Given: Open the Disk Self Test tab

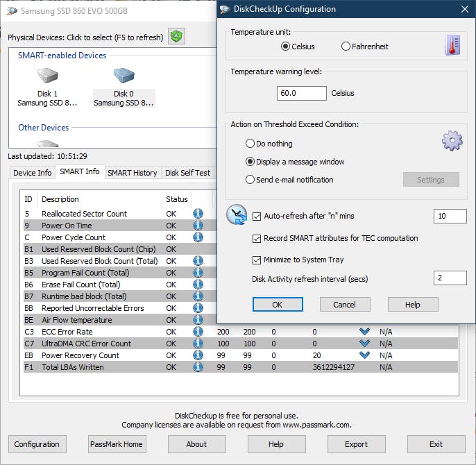Looking at the screenshot, I should pyautogui.click(x=187, y=173).
